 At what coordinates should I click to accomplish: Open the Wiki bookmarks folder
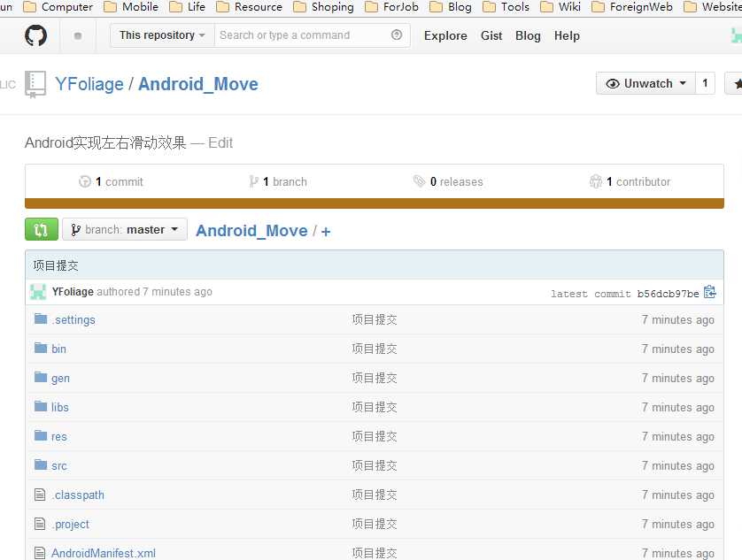pyautogui.click(x=560, y=7)
